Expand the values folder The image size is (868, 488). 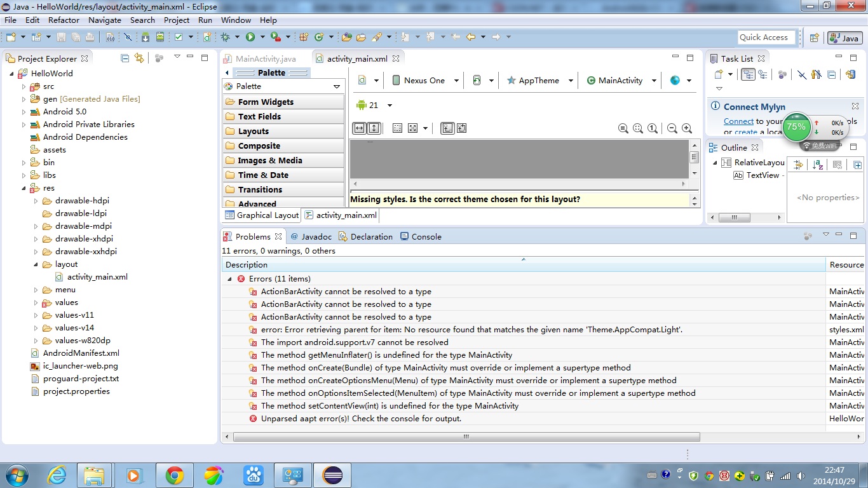tap(36, 302)
